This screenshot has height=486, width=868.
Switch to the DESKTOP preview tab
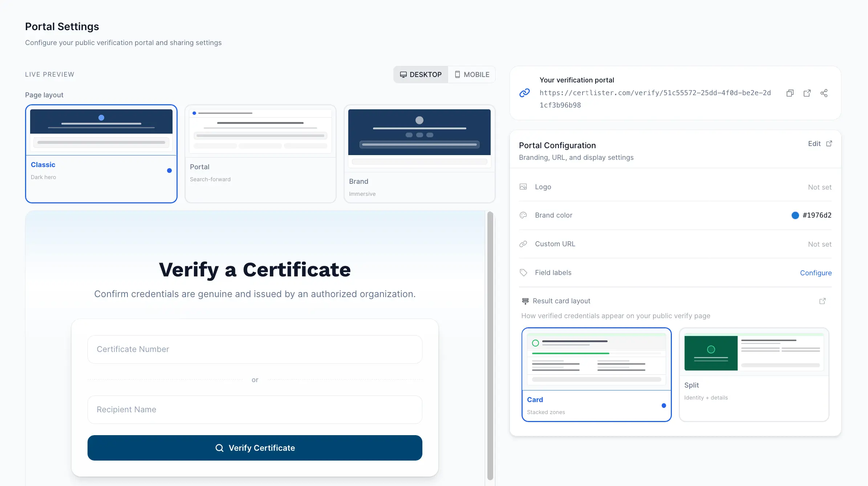pos(421,74)
